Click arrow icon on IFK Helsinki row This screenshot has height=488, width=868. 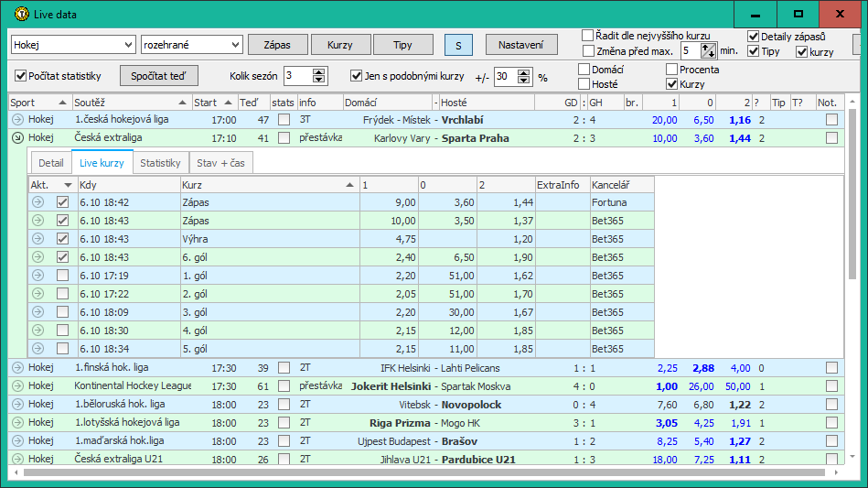(17, 368)
